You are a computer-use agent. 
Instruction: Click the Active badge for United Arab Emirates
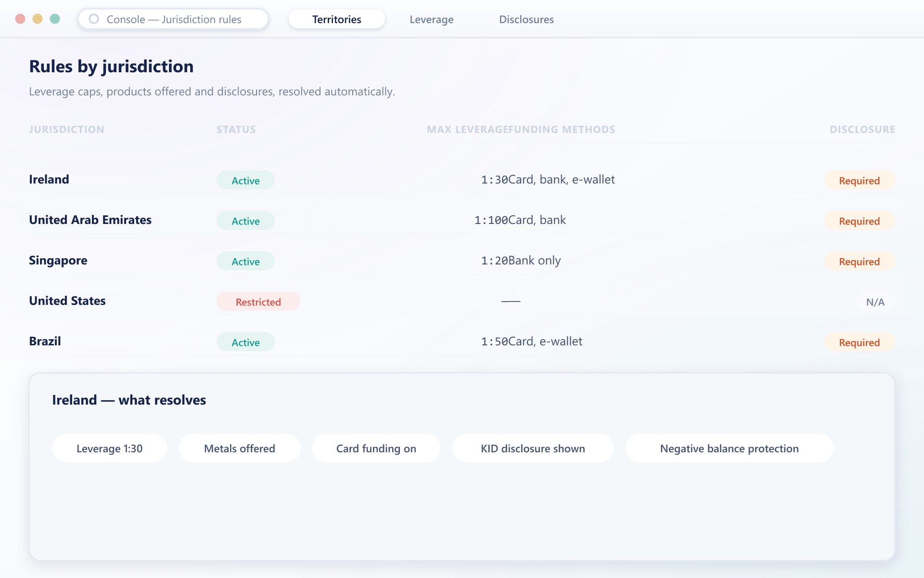tap(245, 221)
